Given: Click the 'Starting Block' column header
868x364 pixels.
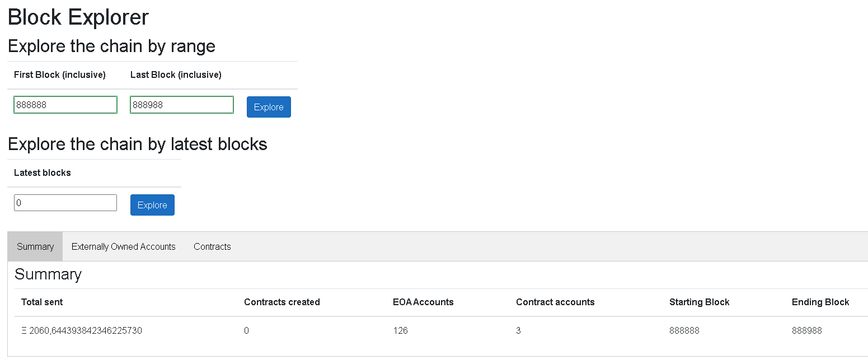Looking at the screenshot, I should (700, 302).
